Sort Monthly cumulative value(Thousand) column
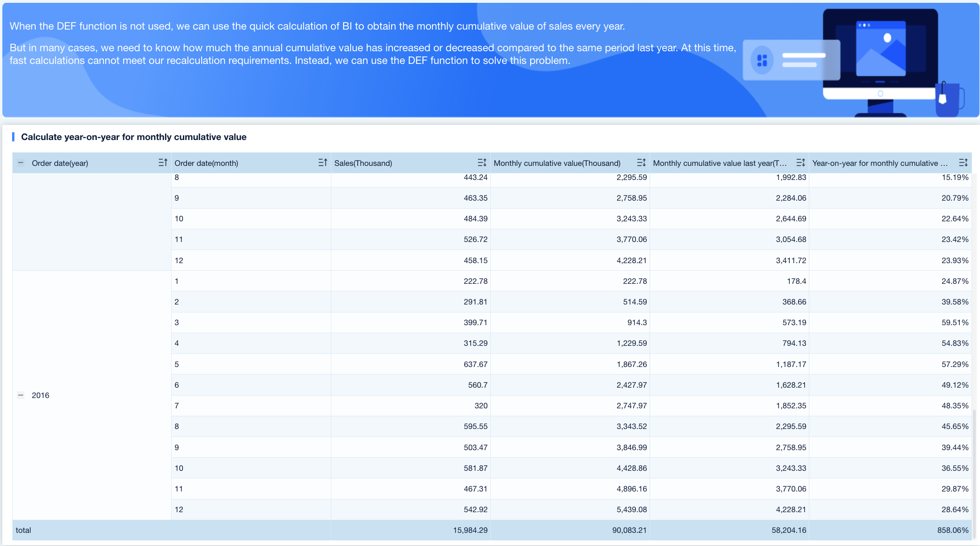Image resolution: width=980 pixels, height=546 pixels. [x=641, y=163]
